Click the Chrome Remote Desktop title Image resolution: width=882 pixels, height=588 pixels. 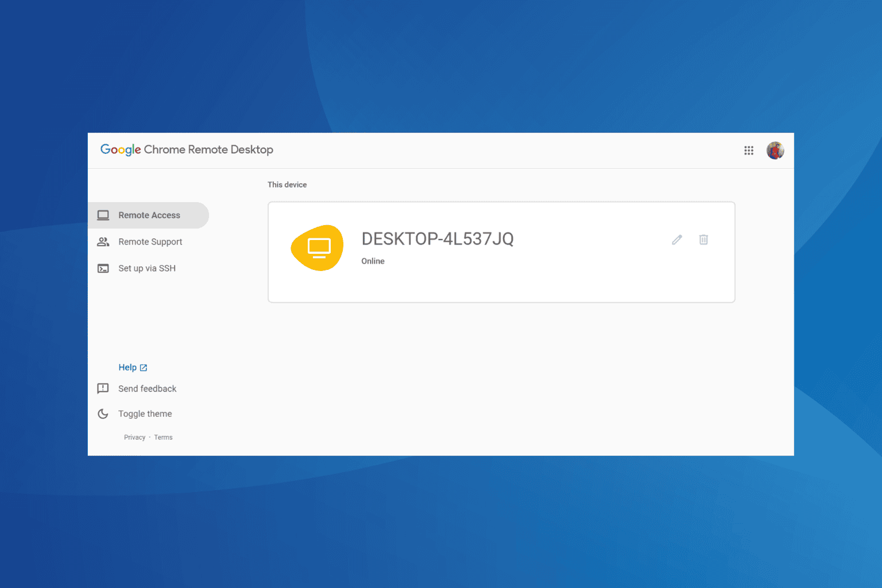tap(208, 149)
